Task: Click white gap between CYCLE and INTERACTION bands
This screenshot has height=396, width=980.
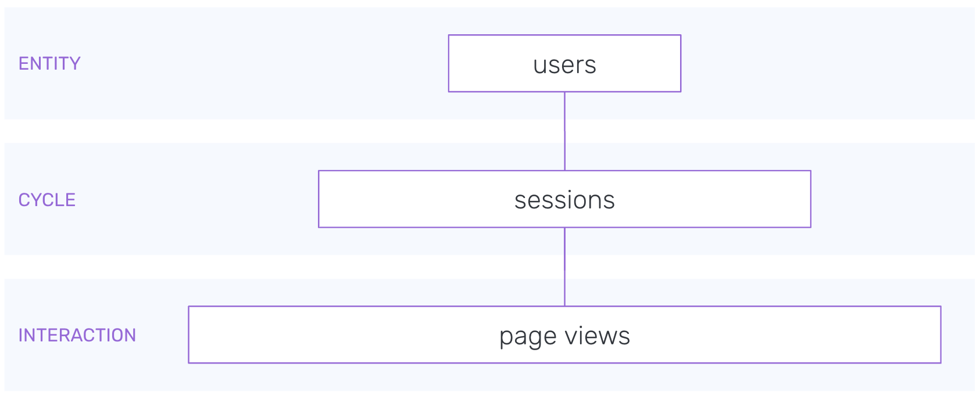Action: point(291,267)
